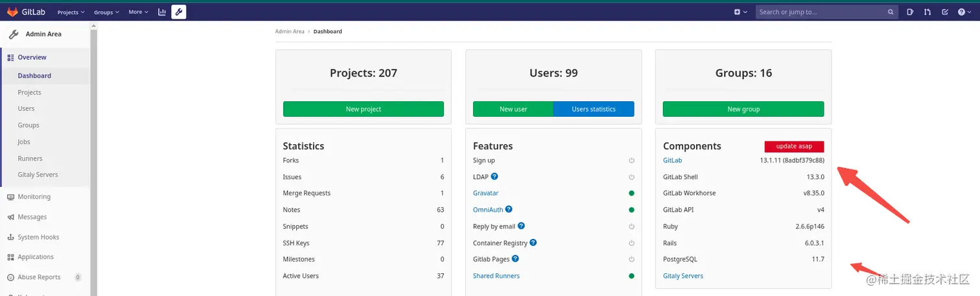Click the Sign up disabled power icon
This screenshot has width=980, height=296.
tap(631, 160)
